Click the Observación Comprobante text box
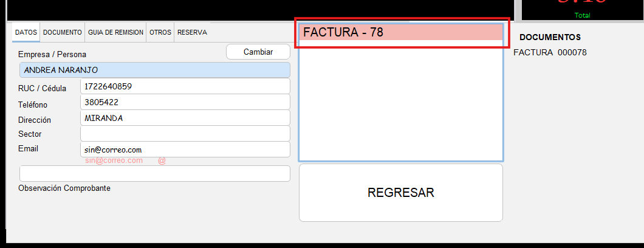 pos(155,174)
